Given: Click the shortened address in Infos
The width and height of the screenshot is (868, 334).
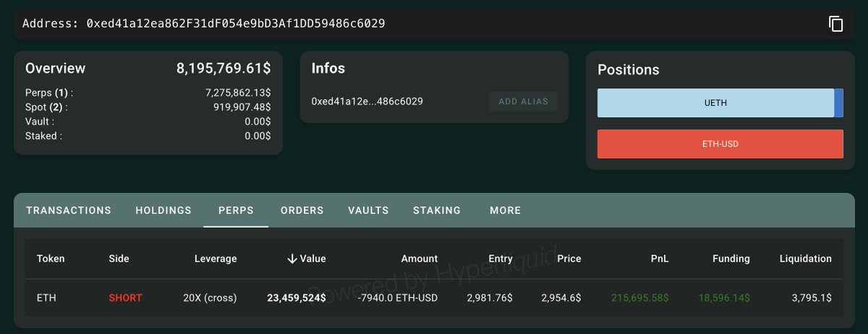Looking at the screenshot, I should point(367,101).
